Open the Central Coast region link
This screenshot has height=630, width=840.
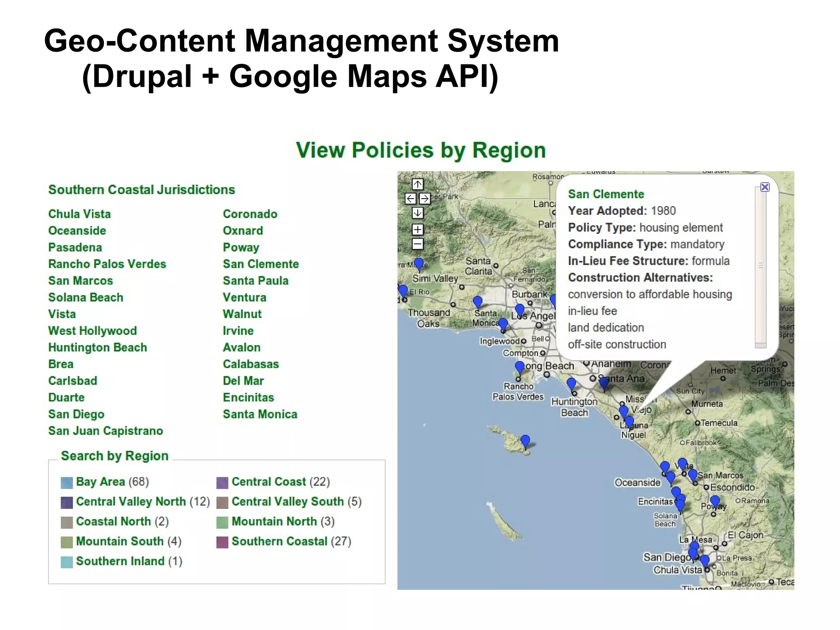pos(269,481)
